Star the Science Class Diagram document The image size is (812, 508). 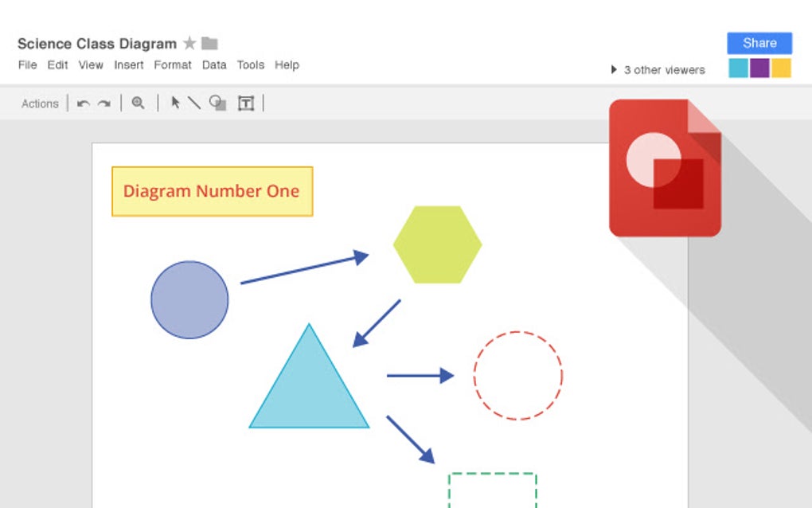pyautogui.click(x=189, y=43)
